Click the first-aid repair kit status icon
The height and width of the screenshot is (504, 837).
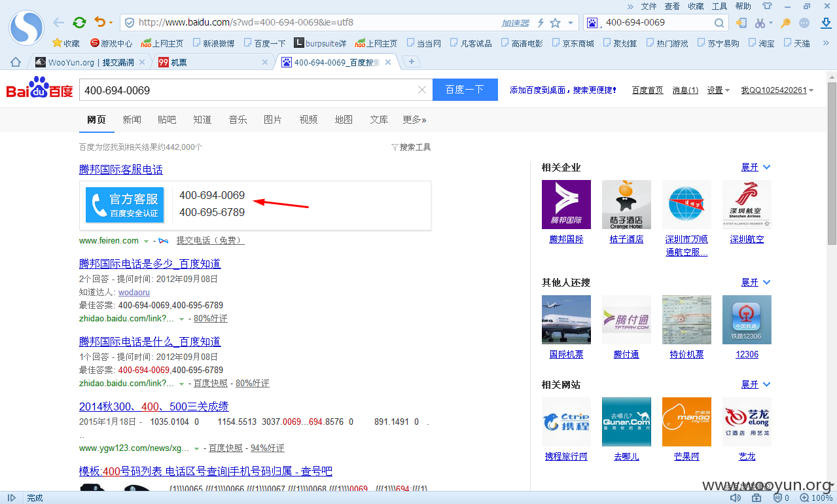coord(757,497)
